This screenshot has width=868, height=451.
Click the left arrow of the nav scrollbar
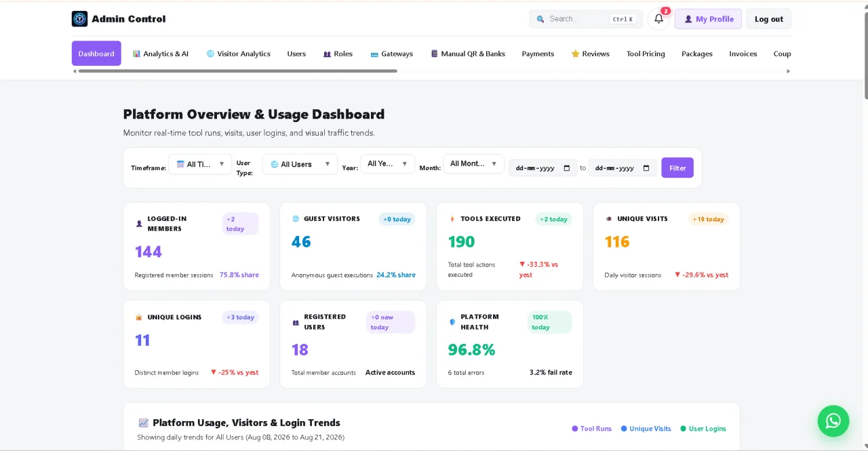(x=75, y=71)
